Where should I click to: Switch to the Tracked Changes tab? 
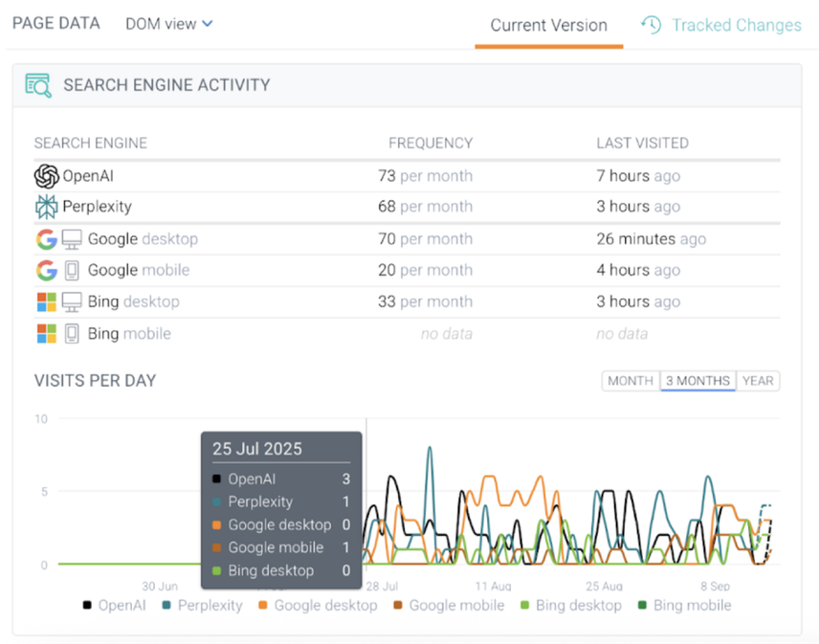point(733,24)
